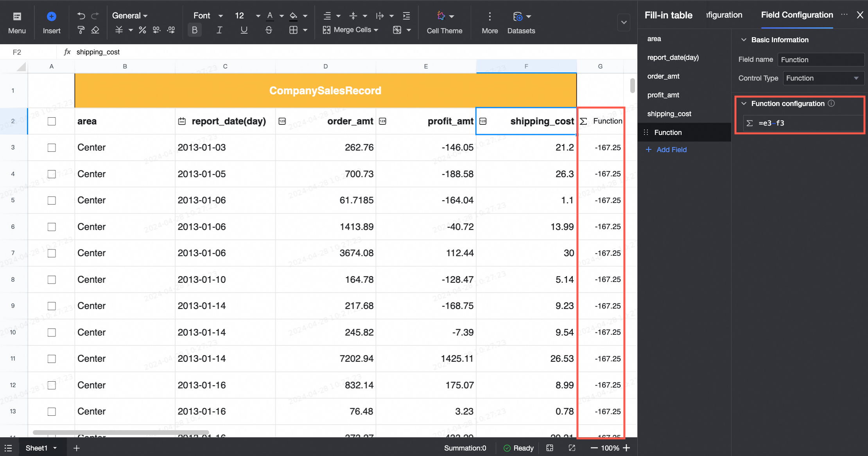Collapse the Basic Information section
This screenshot has height=456, width=868.
[744, 40]
